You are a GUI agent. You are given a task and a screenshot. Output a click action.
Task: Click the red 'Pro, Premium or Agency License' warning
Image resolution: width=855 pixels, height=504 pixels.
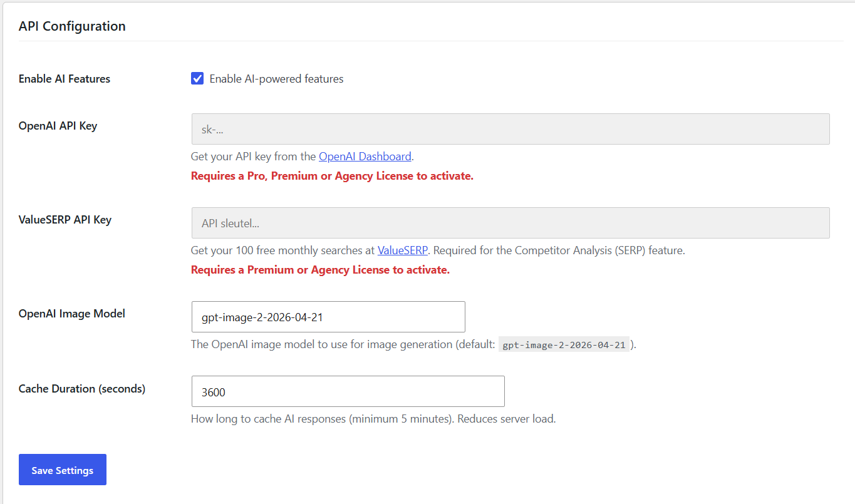click(x=332, y=176)
